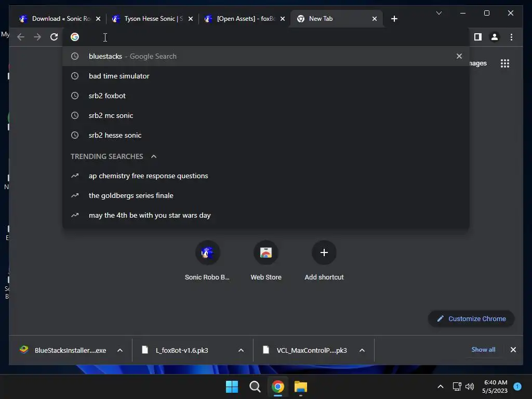The image size is (532, 399).
Task: Click the Google icon in address bar
Action: [75, 37]
